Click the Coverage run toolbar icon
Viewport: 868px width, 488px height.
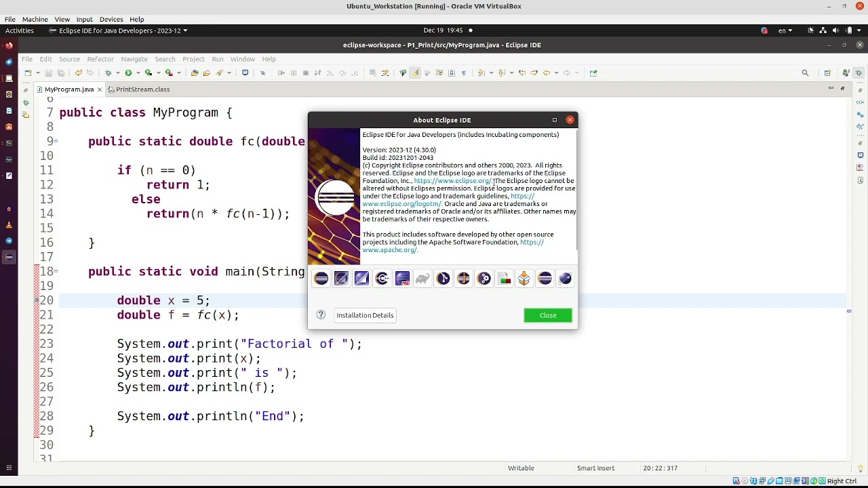(x=149, y=73)
